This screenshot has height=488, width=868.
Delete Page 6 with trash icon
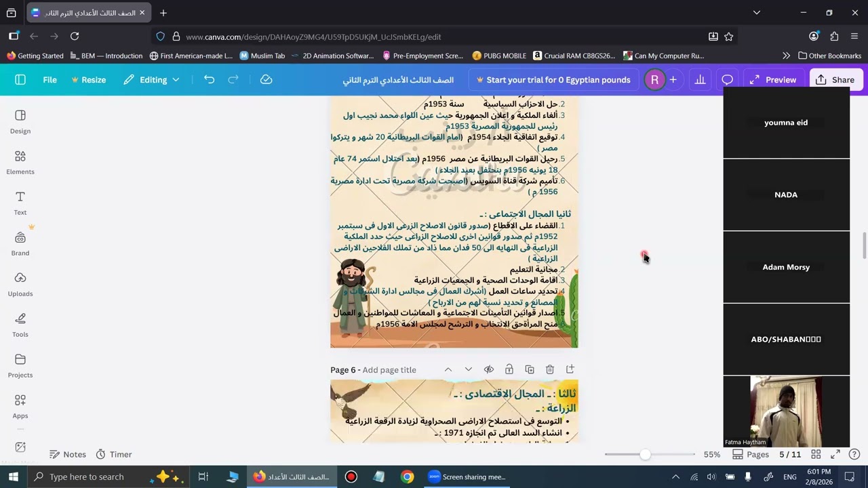pyautogui.click(x=550, y=369)
